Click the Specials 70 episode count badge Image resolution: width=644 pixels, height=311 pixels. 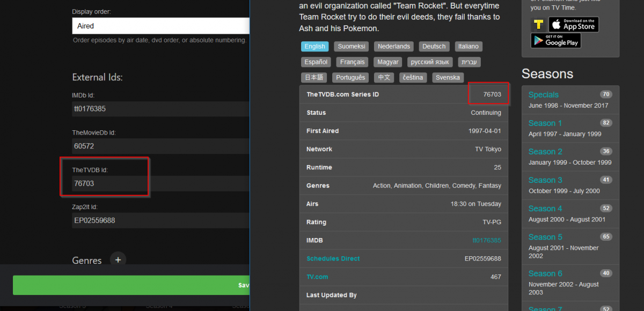tap(606, 94)
